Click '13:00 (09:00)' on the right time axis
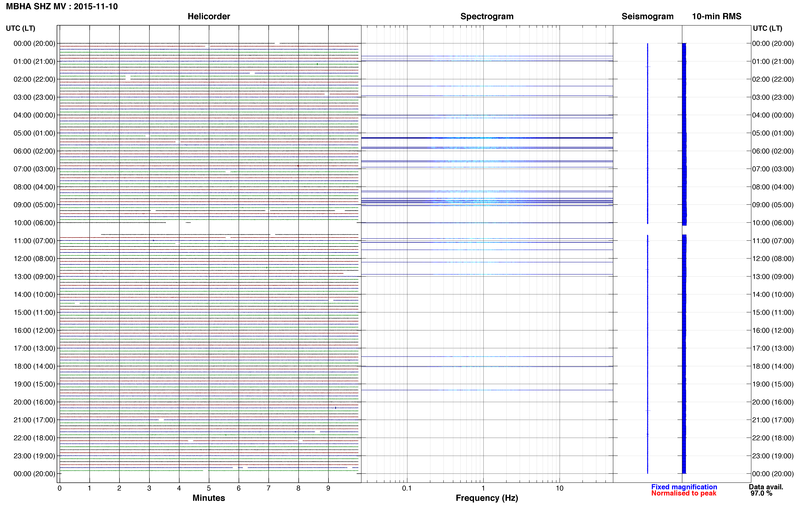812x508 pixels. tap(773, 277)
